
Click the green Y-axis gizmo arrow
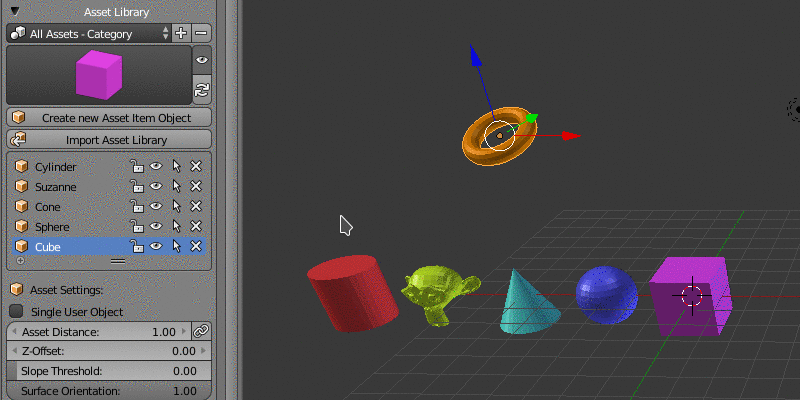(x=532, y=118)
